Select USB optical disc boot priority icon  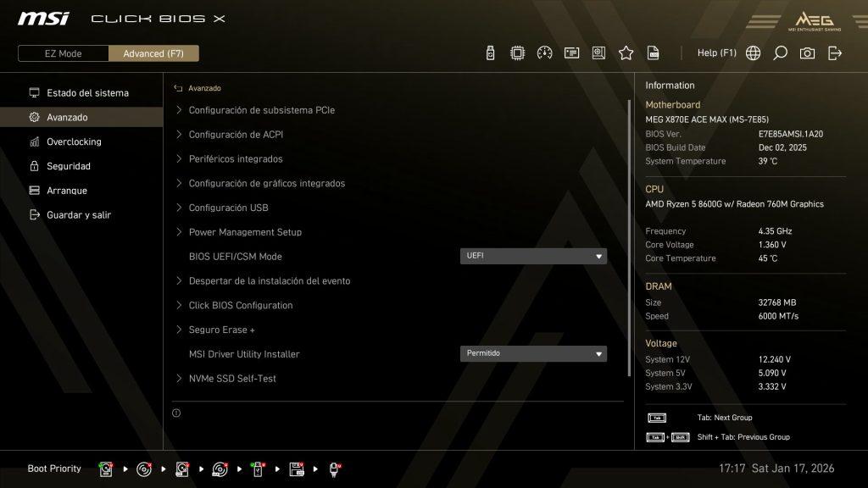220,469
